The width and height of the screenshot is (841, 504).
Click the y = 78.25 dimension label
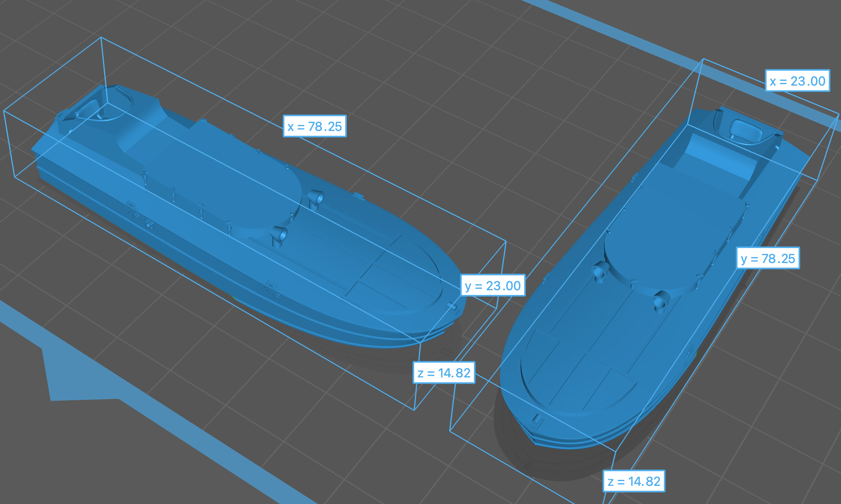click(x=768, y=258)
